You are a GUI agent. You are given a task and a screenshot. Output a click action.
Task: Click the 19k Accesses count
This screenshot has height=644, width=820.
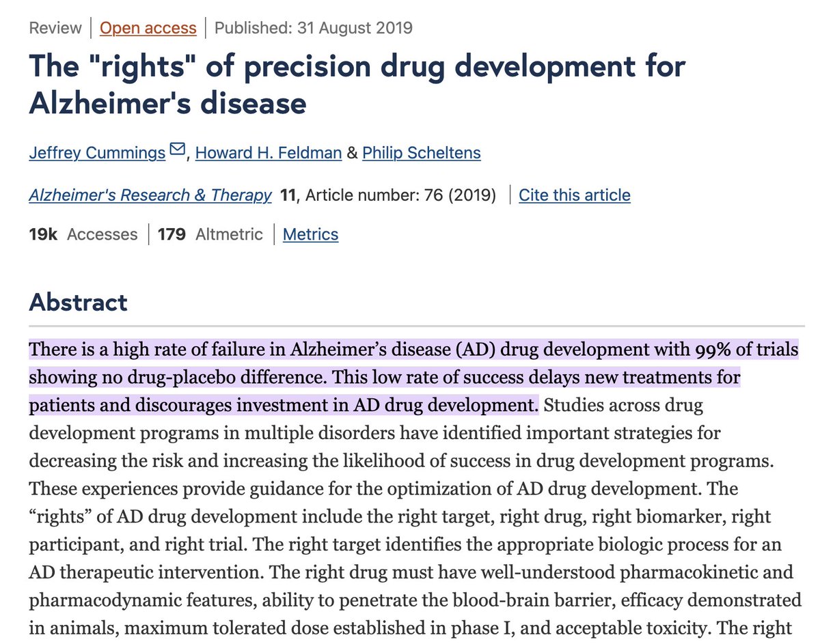pos(83,234)
